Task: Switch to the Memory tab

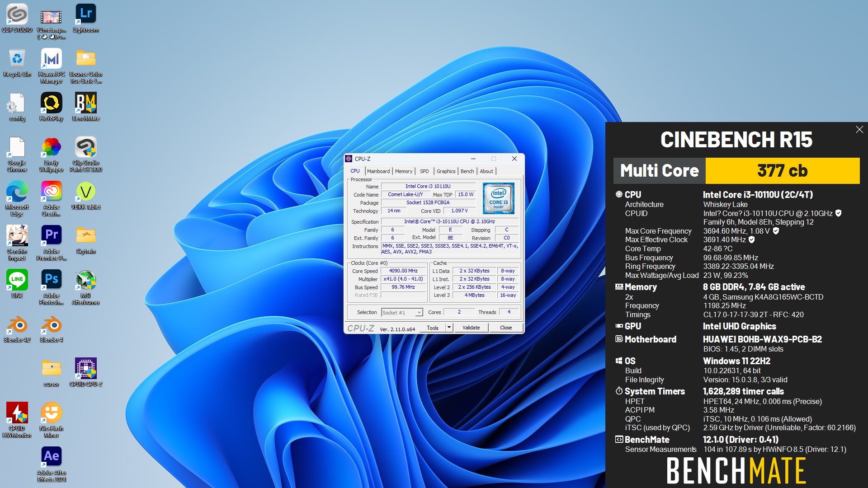Action: pos(404,171)
